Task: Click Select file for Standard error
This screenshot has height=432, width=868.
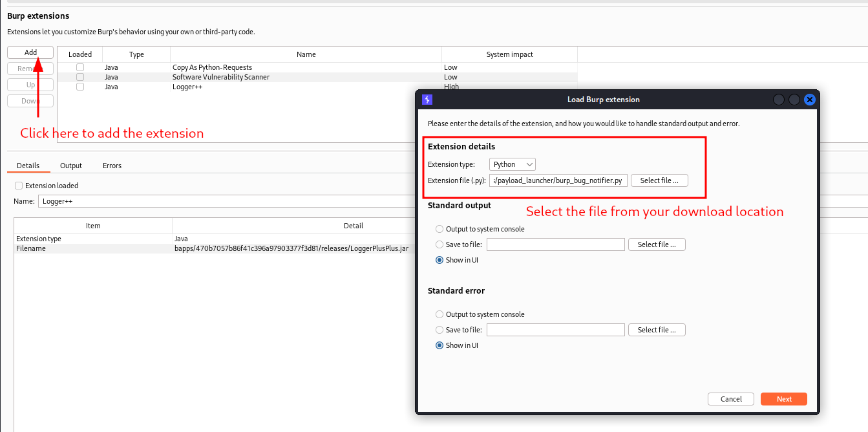Action: [x=657, y=330]
